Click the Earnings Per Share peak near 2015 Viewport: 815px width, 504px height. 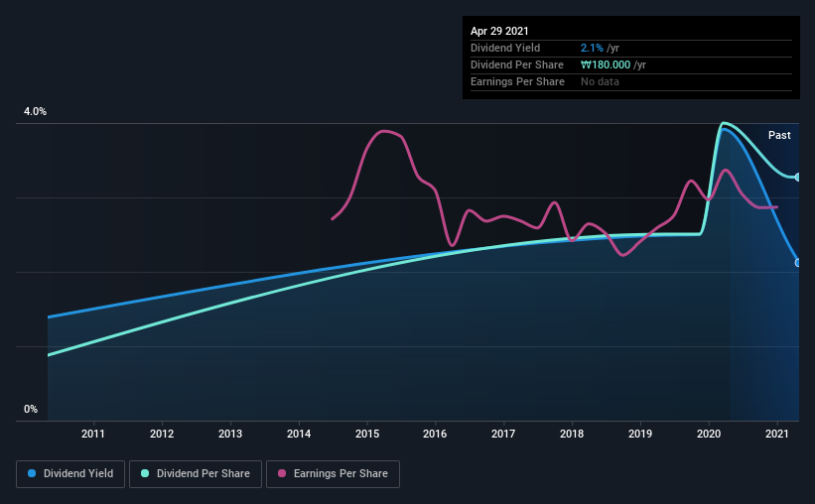click(x=384, y=131)
